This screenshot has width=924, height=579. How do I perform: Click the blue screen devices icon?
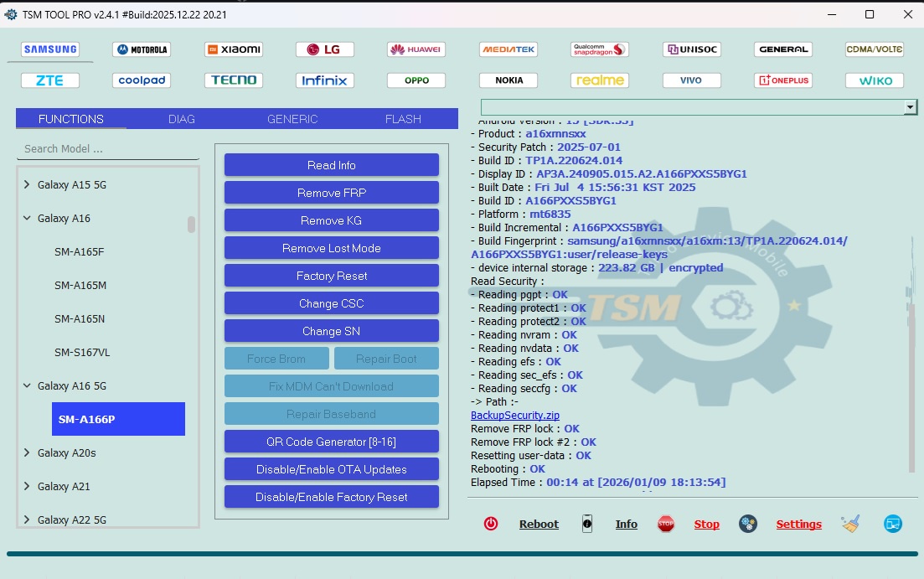(x=893, y=524)
